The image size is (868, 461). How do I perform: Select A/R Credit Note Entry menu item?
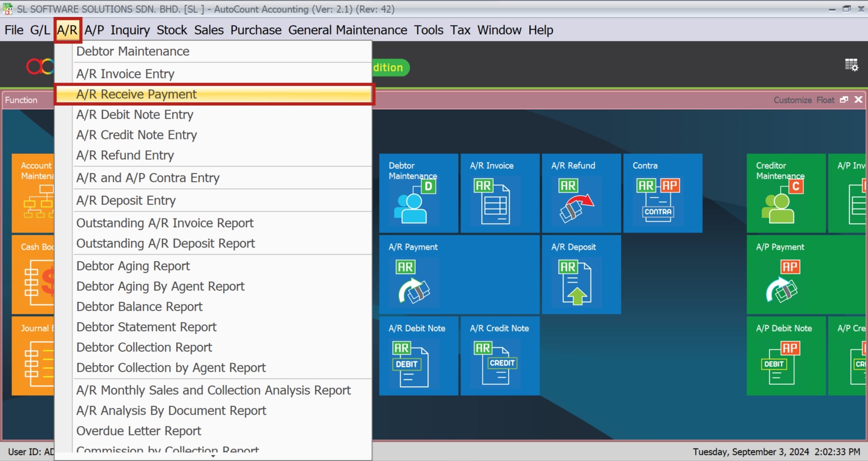coord(136,135)
